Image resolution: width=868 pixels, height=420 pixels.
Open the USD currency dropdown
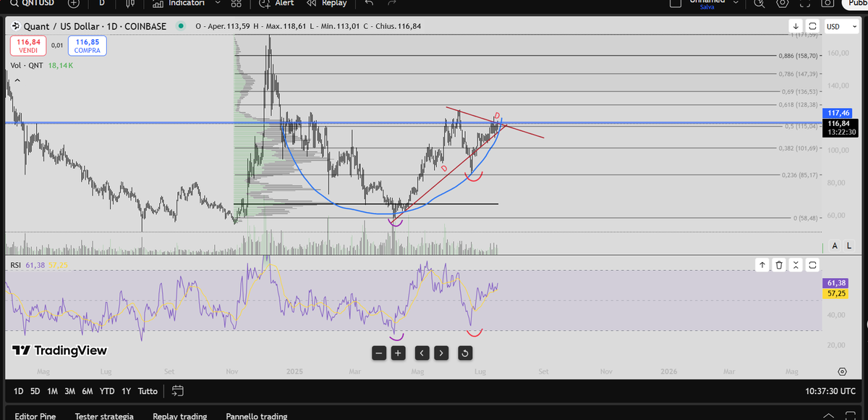(841, 26)
